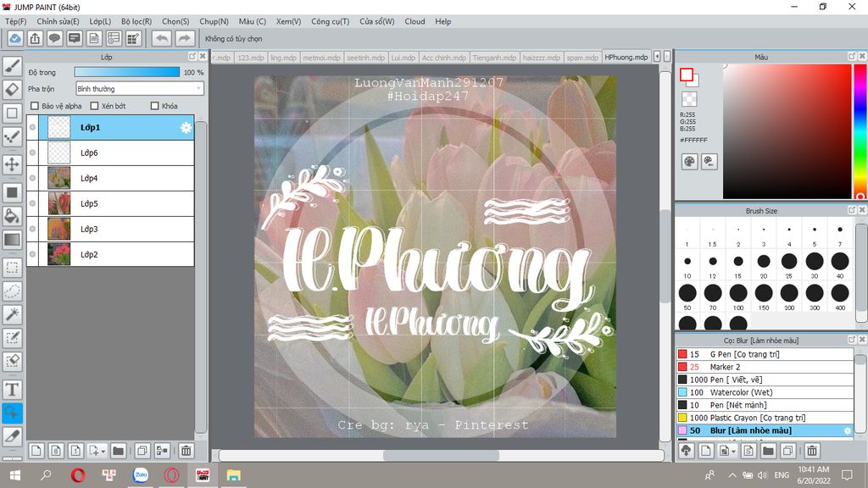Click the Redo arrow button

[x=184, y=39]
